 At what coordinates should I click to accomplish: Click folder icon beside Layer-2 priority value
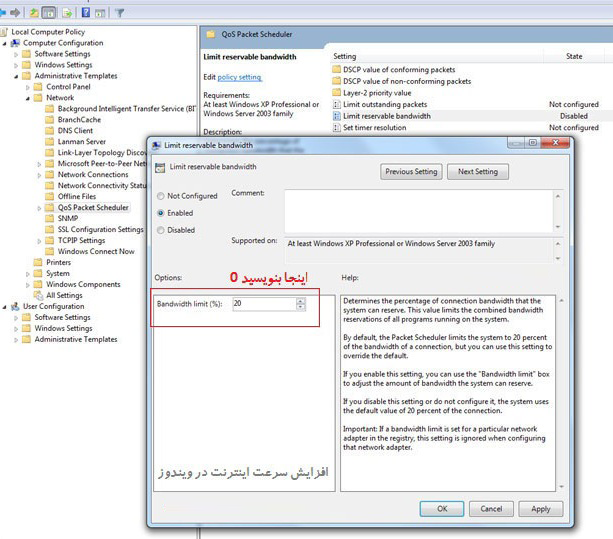tap(336, 93)
